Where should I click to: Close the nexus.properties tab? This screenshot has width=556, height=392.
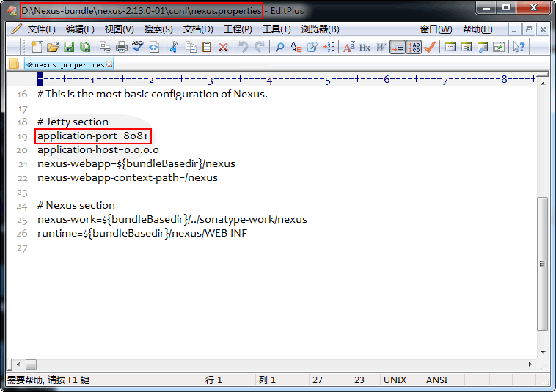pyautogui.click(x=109, y=64)
